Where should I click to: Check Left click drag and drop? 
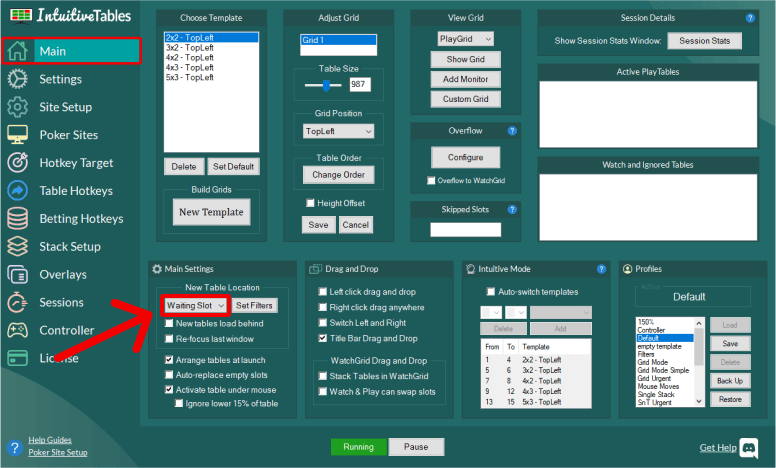click(323, 292)
